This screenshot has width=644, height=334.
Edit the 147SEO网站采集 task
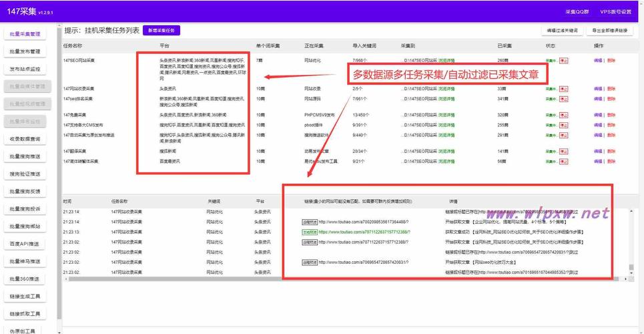[597, 61]
